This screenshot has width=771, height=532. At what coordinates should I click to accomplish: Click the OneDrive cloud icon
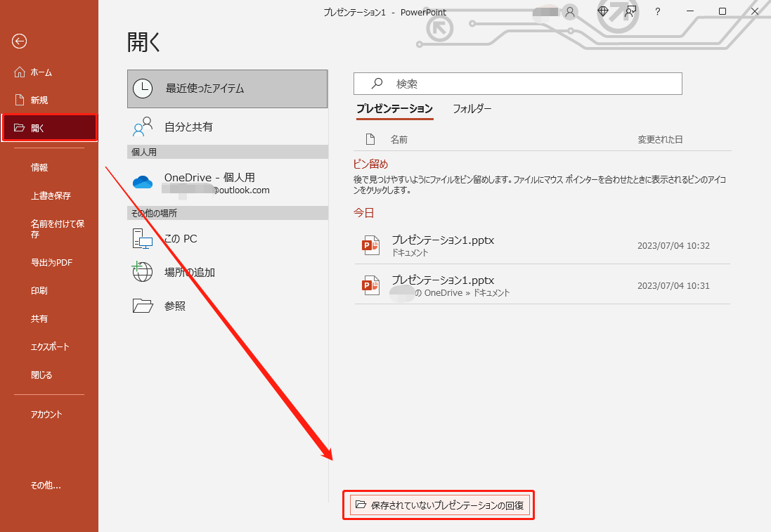pos(143,183)
